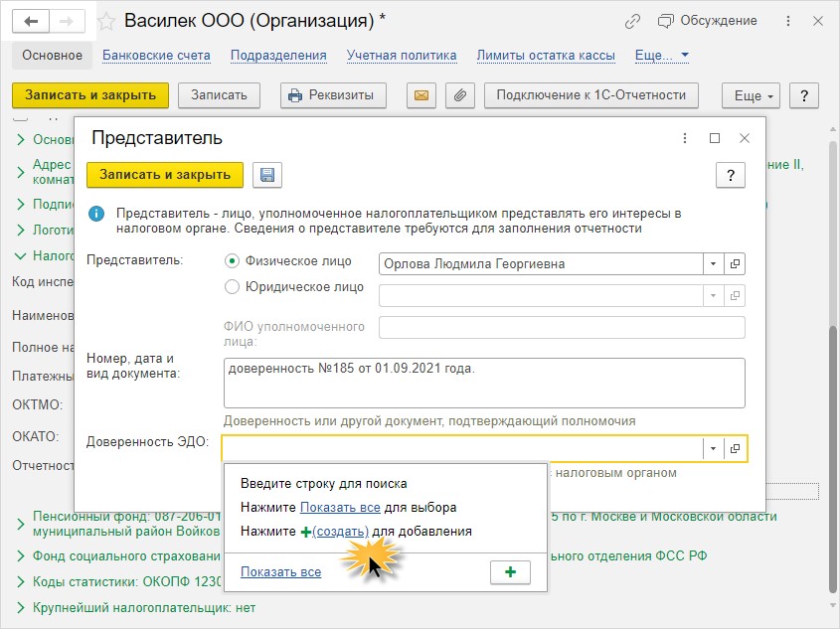The image size is (840, 629).
Task: Collapse the Налог section chevron
Action: [x=21, y=256]
